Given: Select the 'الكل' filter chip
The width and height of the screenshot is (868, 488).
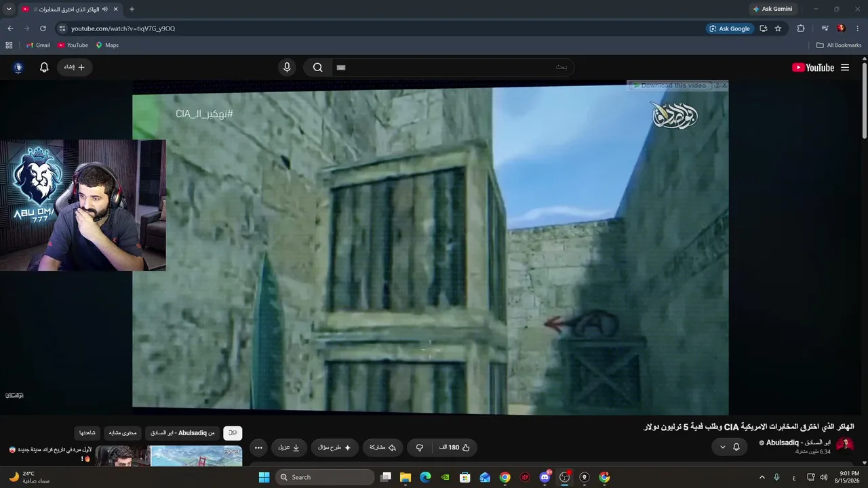Looking at the screenshot, I should tap(233, 432).
